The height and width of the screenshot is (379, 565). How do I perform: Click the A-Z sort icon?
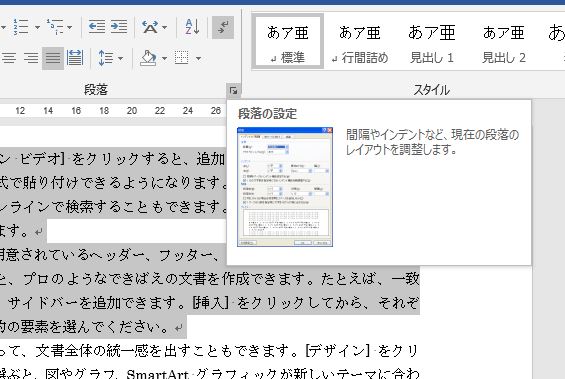[x=192, y=27]
